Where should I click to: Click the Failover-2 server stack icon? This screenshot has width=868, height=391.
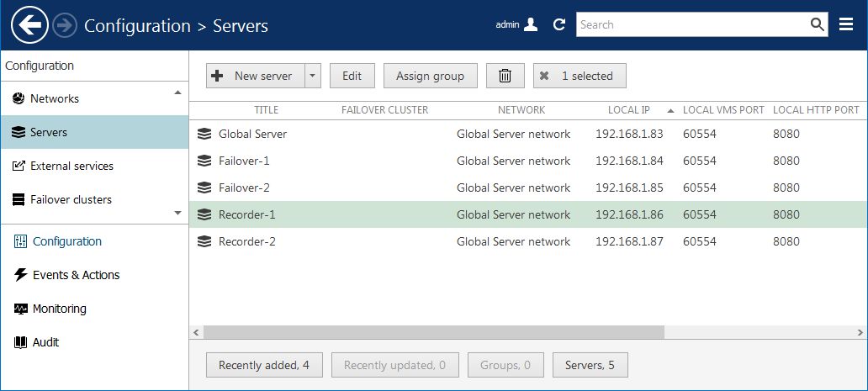point(204,188)
